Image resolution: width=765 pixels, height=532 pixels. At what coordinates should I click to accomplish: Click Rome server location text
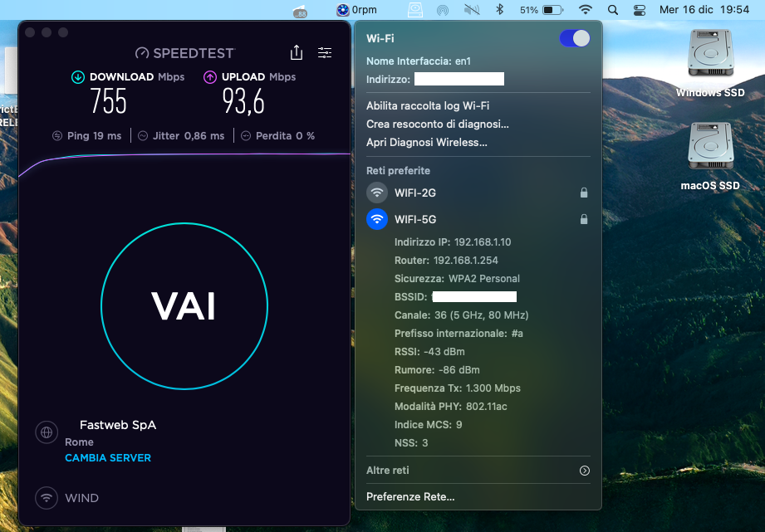pyautogui.click(x=79, y=442)
